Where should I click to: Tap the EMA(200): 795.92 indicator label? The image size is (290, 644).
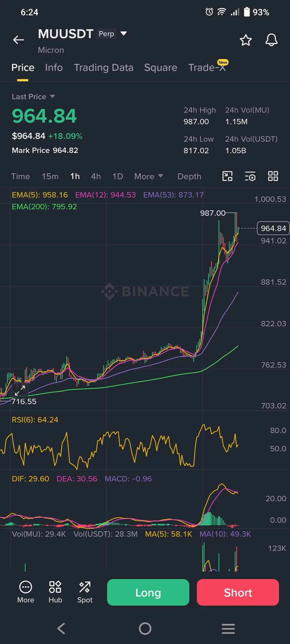point(44,207)
